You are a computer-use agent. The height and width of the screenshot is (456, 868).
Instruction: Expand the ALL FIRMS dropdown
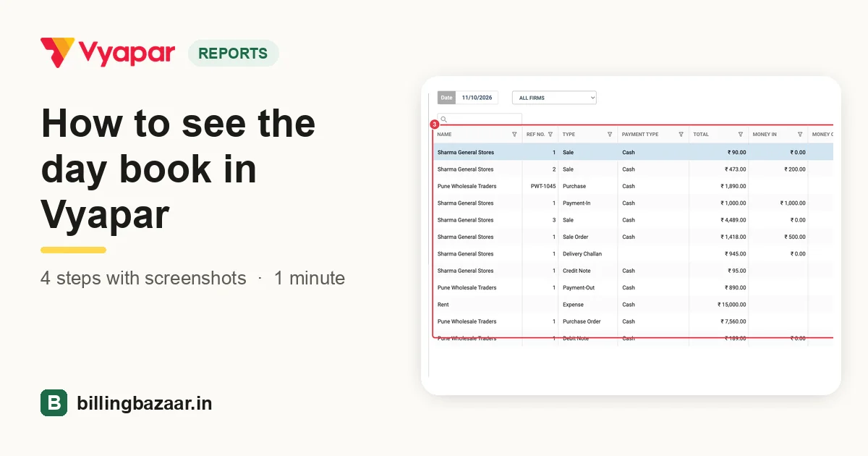554,98
